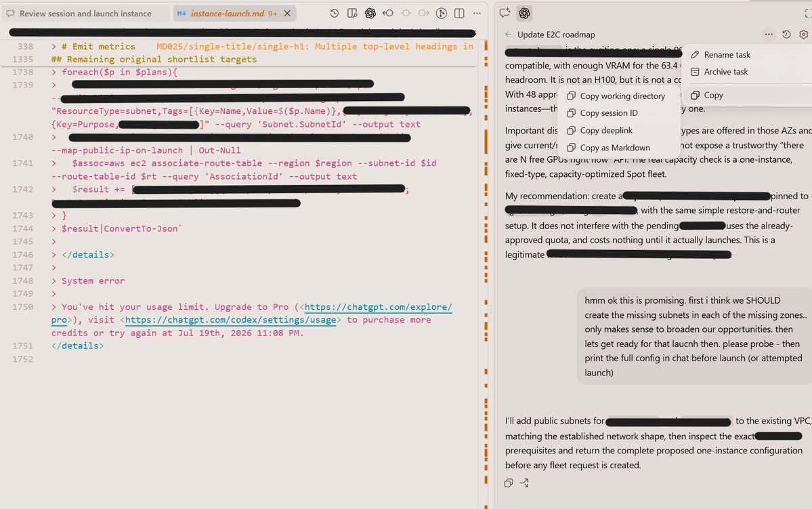The height and width of the screenshot is (509, 812).
Task: Toggle fullscreen for the chat panel
Action: [808, 14]
